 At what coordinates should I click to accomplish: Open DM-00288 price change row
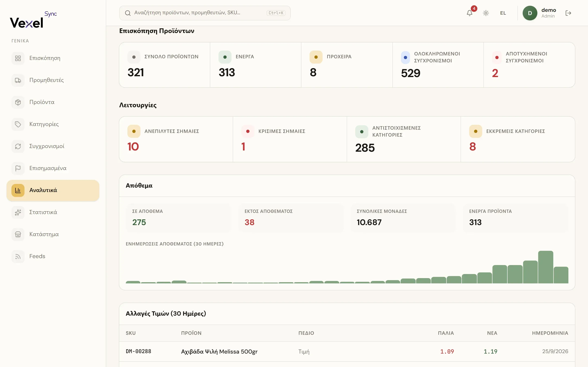coord(347,352)
